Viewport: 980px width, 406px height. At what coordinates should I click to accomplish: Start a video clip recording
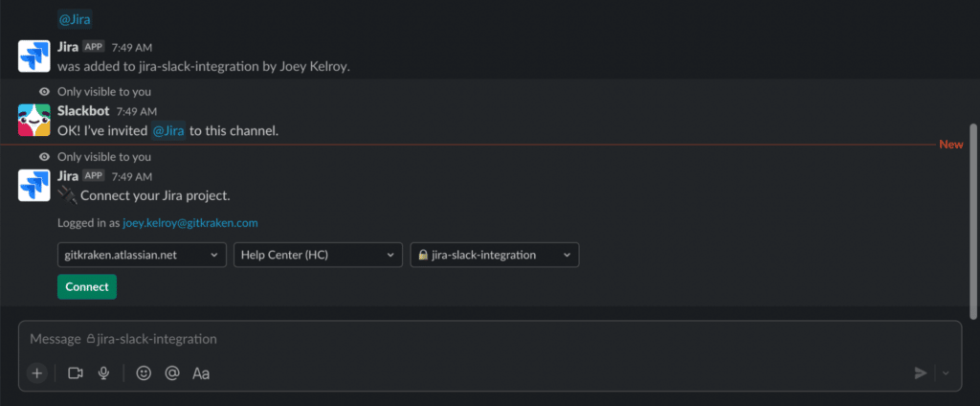[x=76, y=373]
